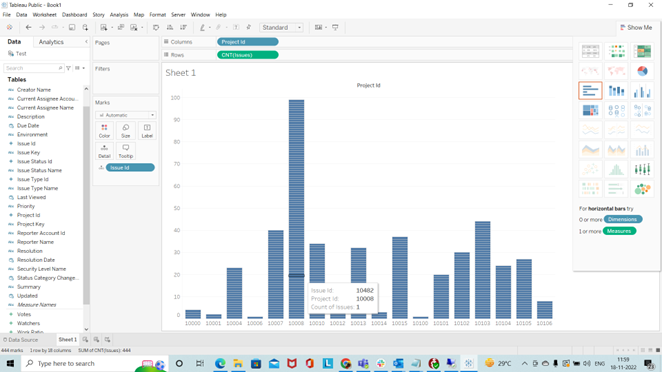Click the New Dashboard tab icon at bottom
Image resolution: width=662 pixels, height=372 pixels.
(x=96, y=339)
